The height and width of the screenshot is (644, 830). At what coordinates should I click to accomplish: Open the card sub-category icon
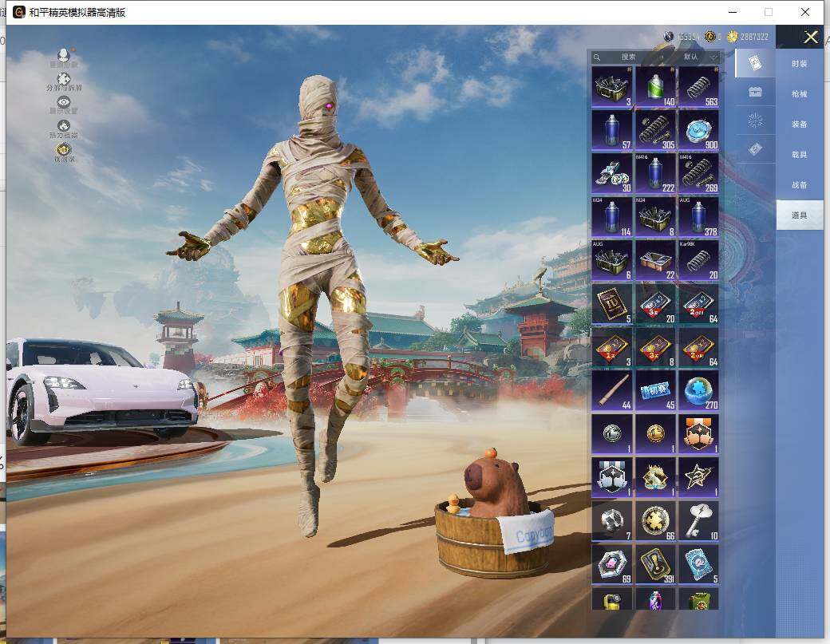click(x=755, y=63)
